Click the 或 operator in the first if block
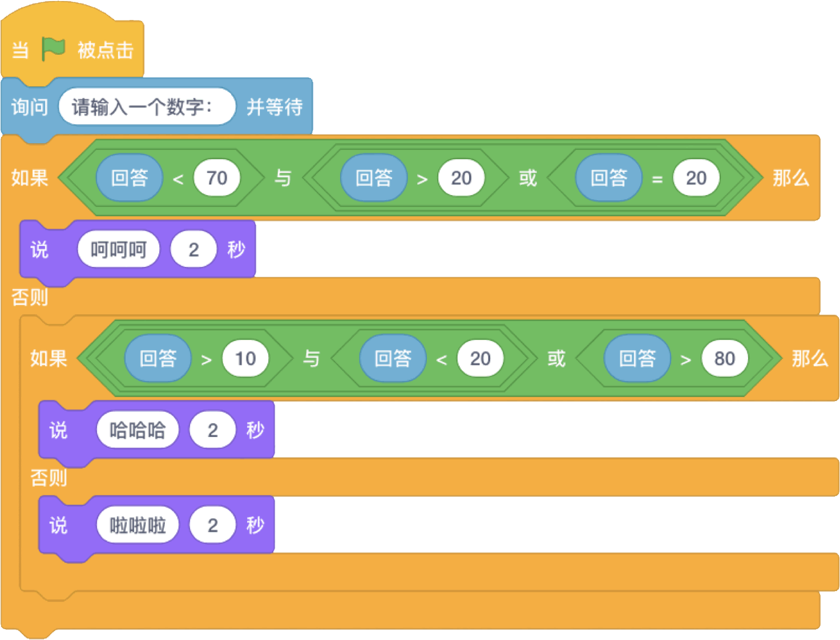The height and width of the screenshot is (640, 840). [x=528, y=178]
